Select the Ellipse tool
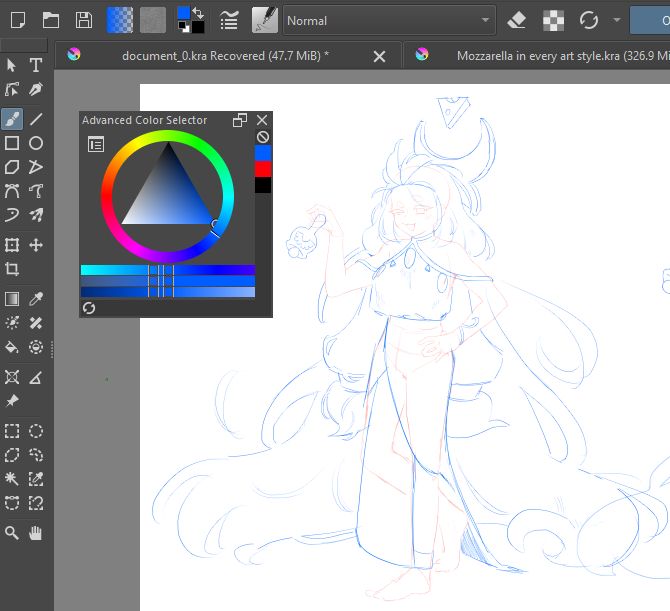The image size is (670, 611). (x=36, y=143)
